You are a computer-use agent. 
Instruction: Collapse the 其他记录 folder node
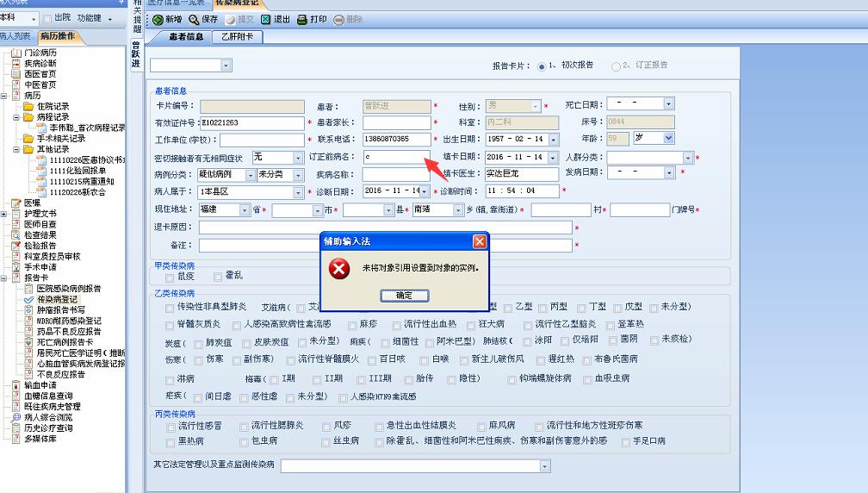pyautogui.click(x=16, y=150)
